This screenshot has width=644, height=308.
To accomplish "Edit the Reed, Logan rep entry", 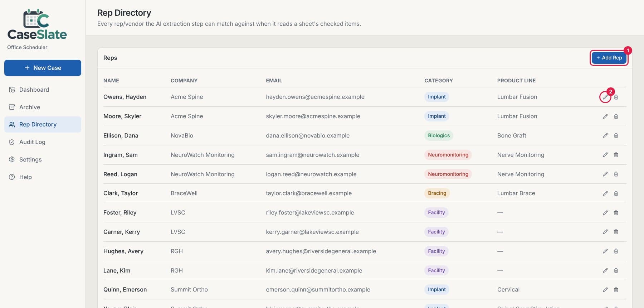I will [x=605, y=174].
